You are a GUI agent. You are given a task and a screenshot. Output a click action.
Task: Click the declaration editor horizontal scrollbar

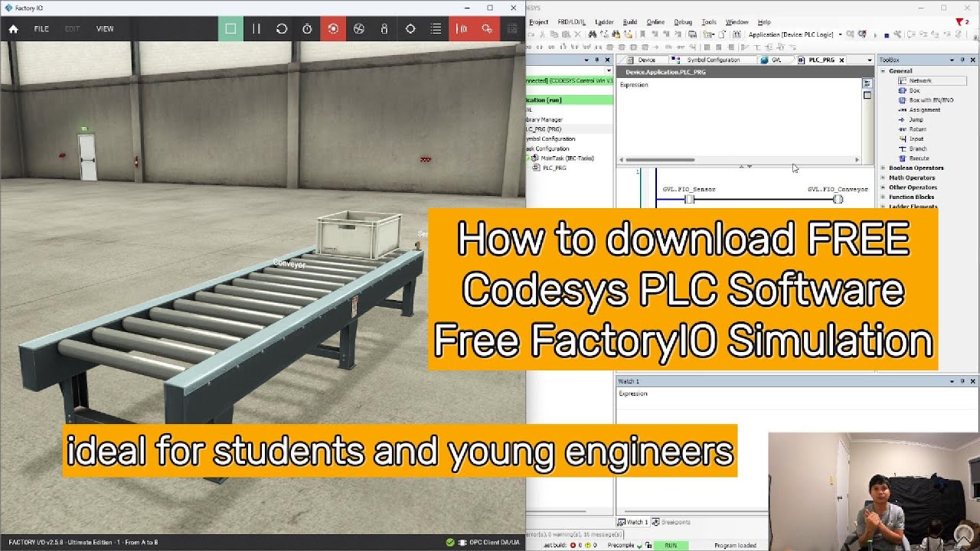[x=660, y=160]
